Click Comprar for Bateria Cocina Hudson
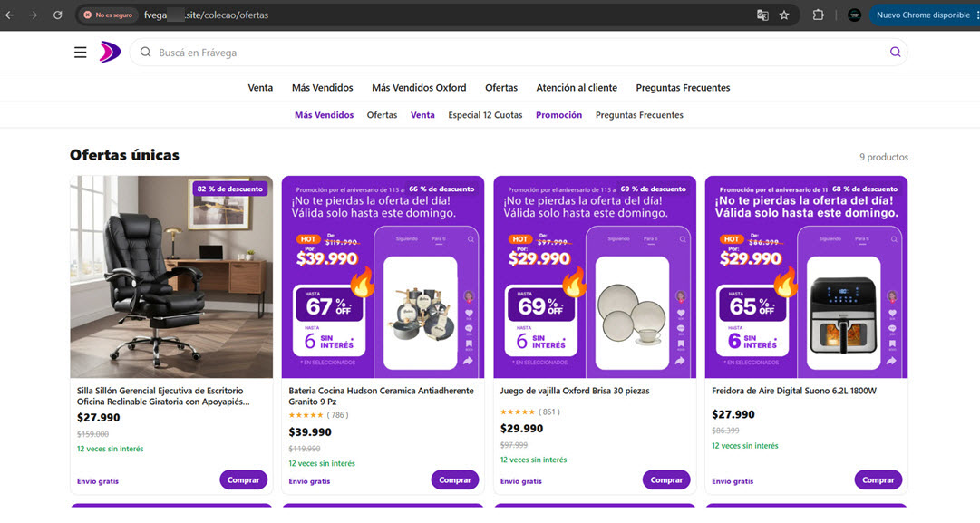This screenshot has width=980, height=523. click(x=455, y=479)
